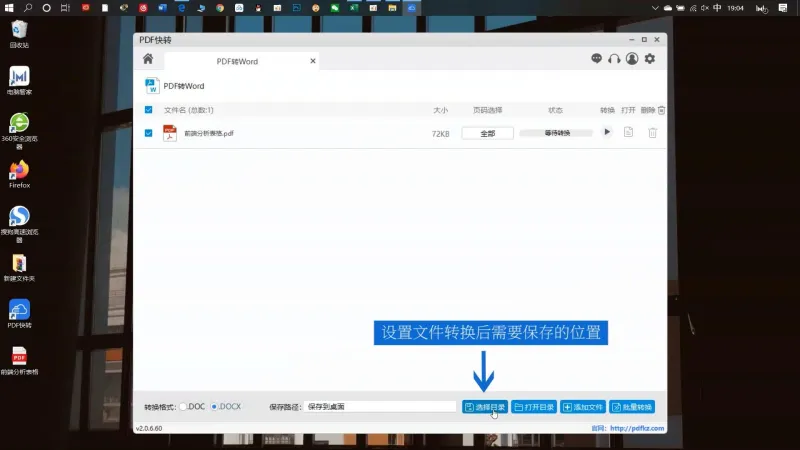Open the 回收站 desktop icon
Viewport: 800px width, 450px height.
(x=19, y=34)
